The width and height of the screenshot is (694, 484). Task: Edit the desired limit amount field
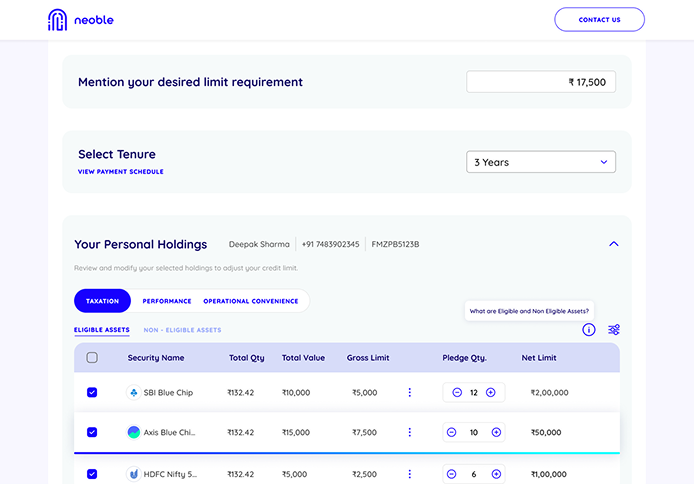point(541,82)
